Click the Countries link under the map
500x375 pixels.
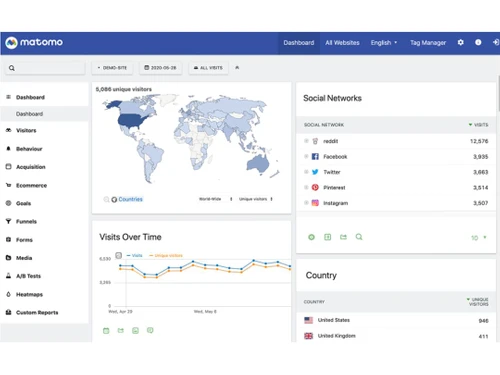point(130,199)
